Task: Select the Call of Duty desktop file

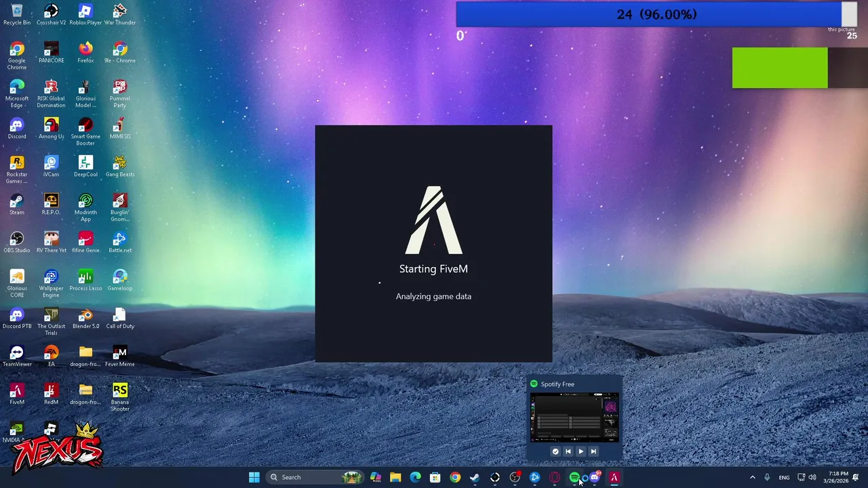Action: point(120,318)
